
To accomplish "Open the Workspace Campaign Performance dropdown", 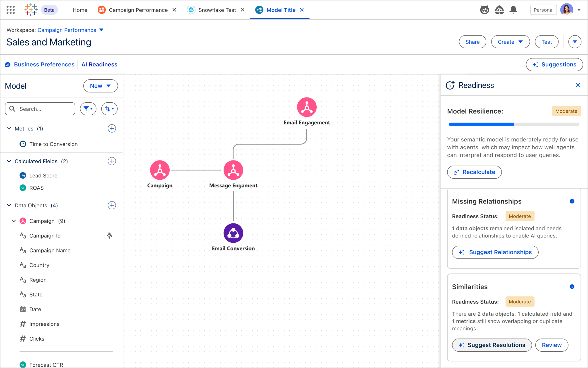I will coord(101,30).
